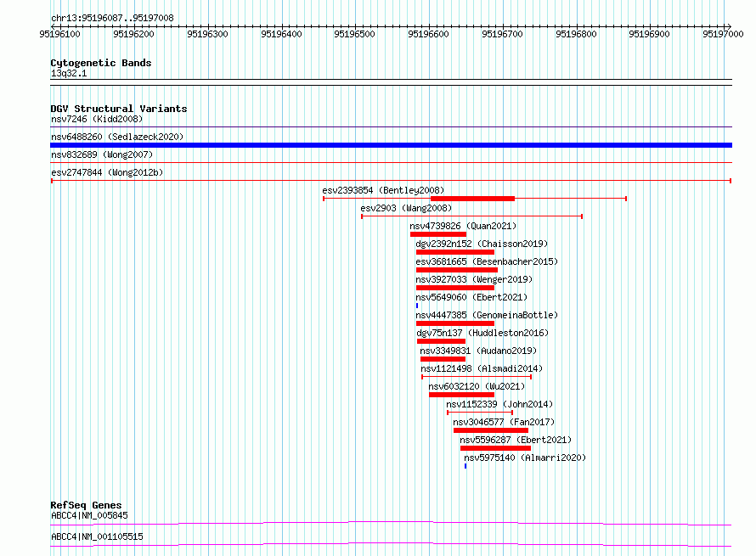
Task: Click dgv2392n152 (Chaisson2019) variant label
Action: click(482, 244)
